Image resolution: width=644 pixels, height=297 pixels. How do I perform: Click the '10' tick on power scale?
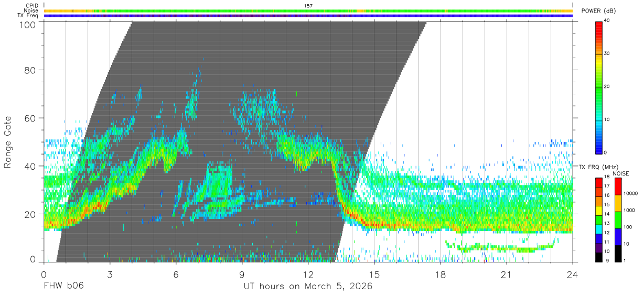[607, 120]
